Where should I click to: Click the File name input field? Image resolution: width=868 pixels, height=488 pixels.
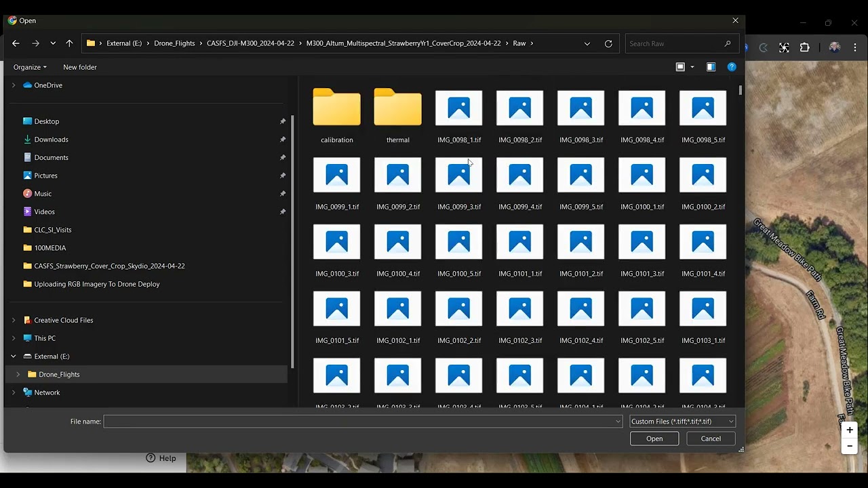click(x=363, y=422)
